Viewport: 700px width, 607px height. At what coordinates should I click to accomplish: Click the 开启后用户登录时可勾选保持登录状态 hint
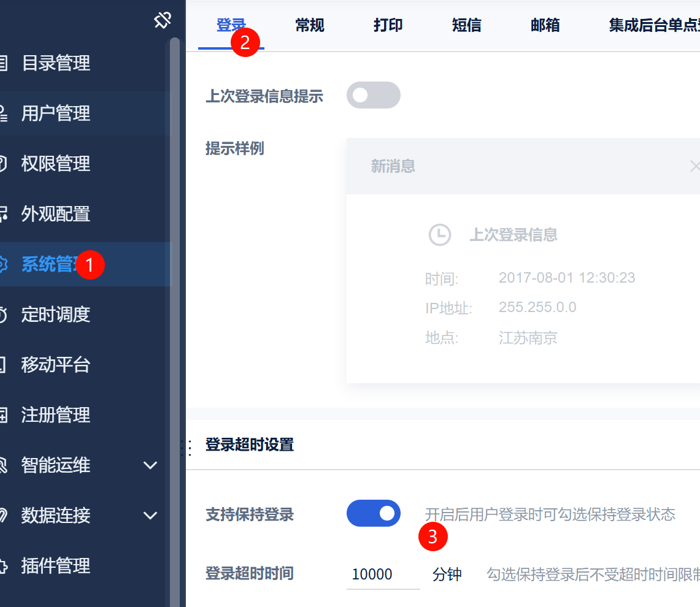pyautogui.click(x=550, y=514)
